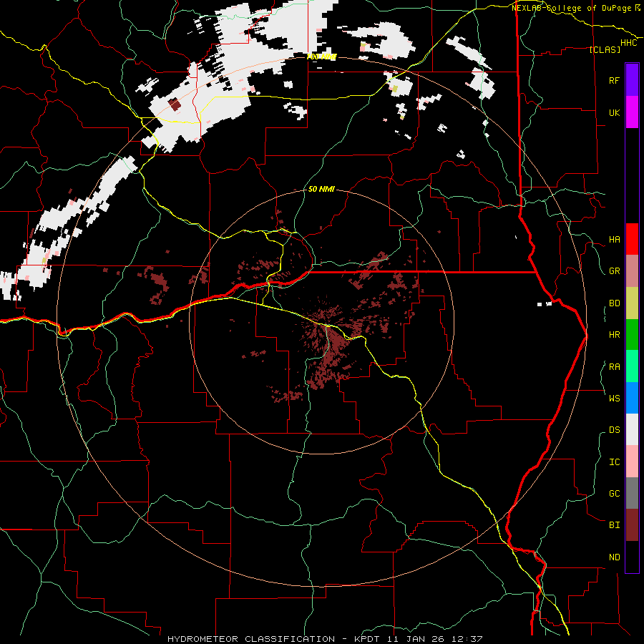Click the Hydrometeor Classification KPDT timestamp caption
The width and height of the screenshot is (644, 644).
coord(325,639)
